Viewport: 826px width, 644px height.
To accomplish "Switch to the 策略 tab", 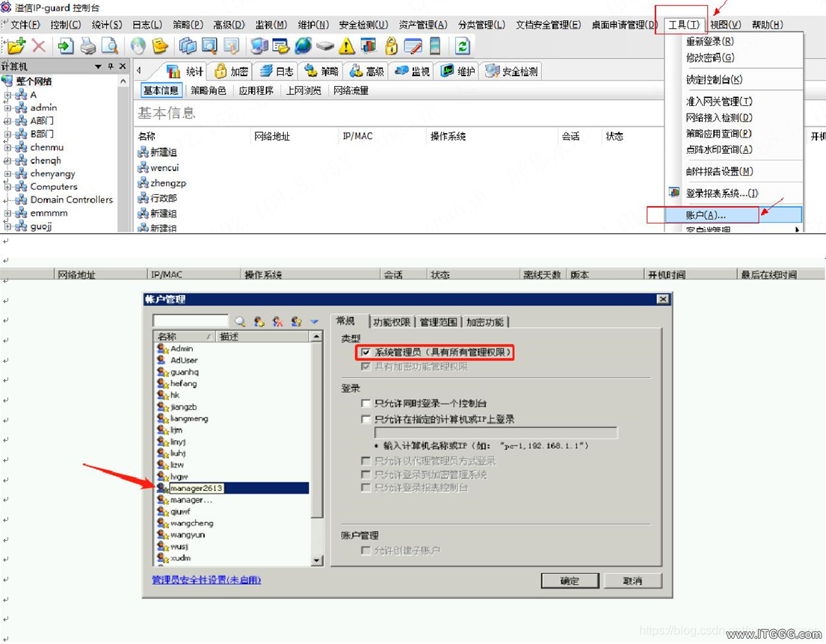I will (321, 71).
